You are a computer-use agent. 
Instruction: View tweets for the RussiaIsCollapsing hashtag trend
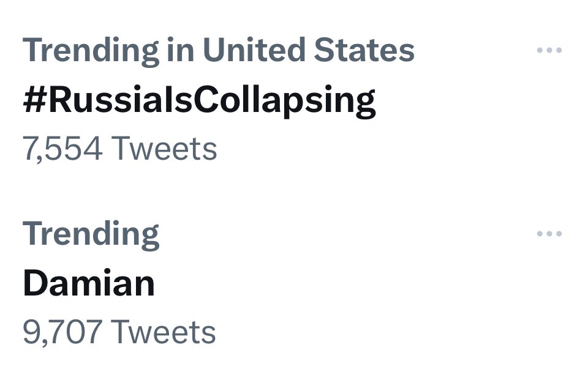click(199, 100)
